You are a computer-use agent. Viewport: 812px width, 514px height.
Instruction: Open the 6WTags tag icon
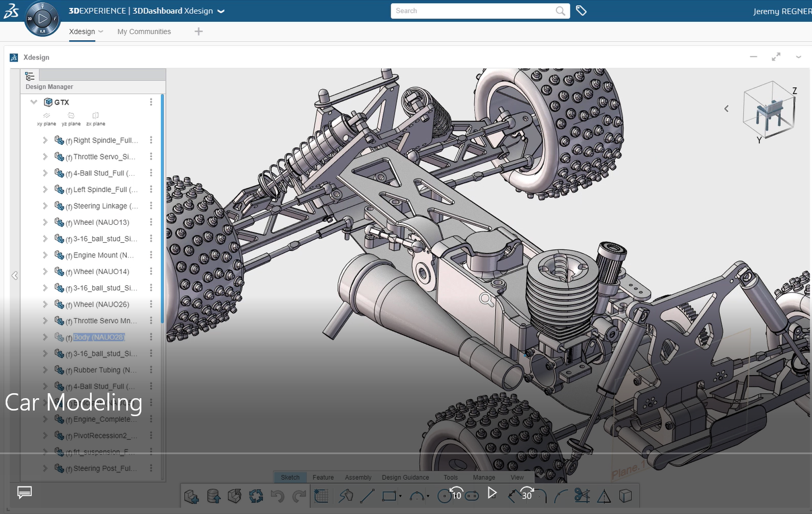tap(581, 11)
